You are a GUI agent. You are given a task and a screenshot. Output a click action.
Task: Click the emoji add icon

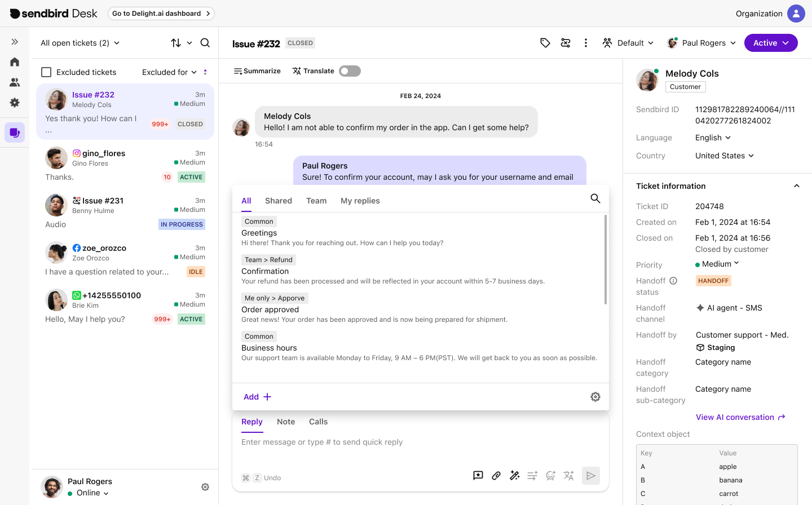click(x=550, y=476)
